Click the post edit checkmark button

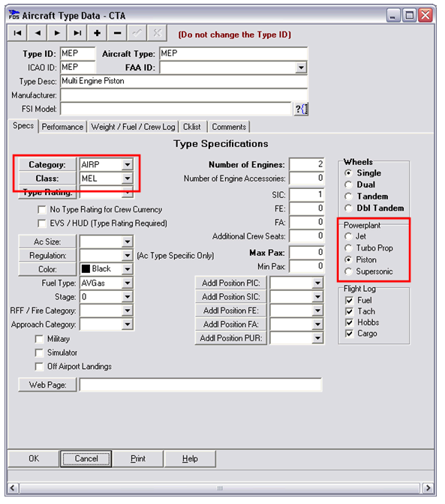(x=137, y=33)
